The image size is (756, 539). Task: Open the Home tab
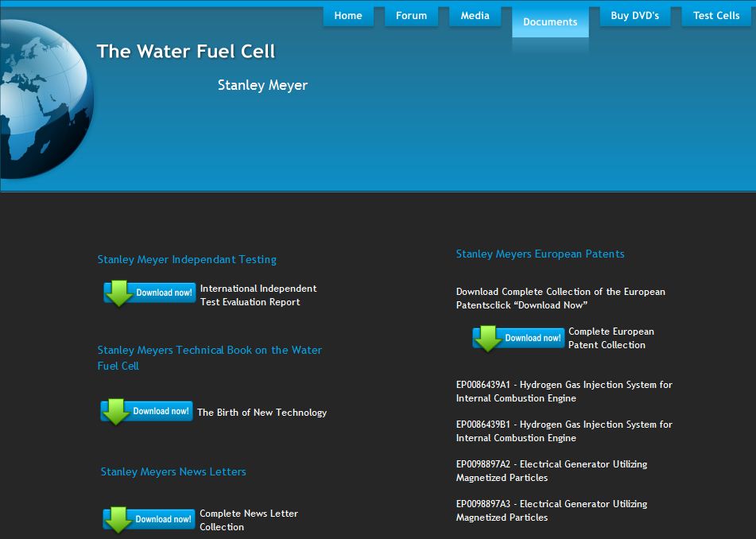(x=348, y=16)
